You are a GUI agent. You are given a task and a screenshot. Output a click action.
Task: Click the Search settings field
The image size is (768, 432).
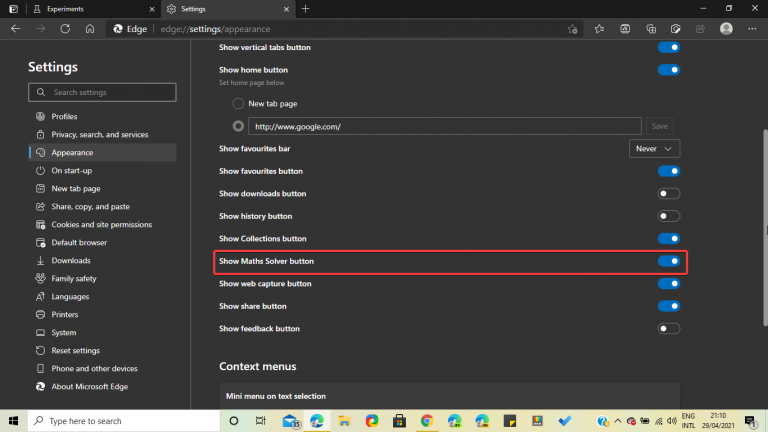(102, 92)
